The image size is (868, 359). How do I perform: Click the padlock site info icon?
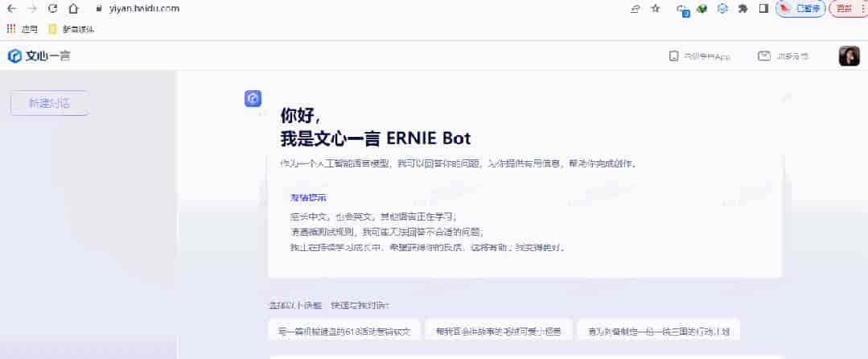pos(100,9)
